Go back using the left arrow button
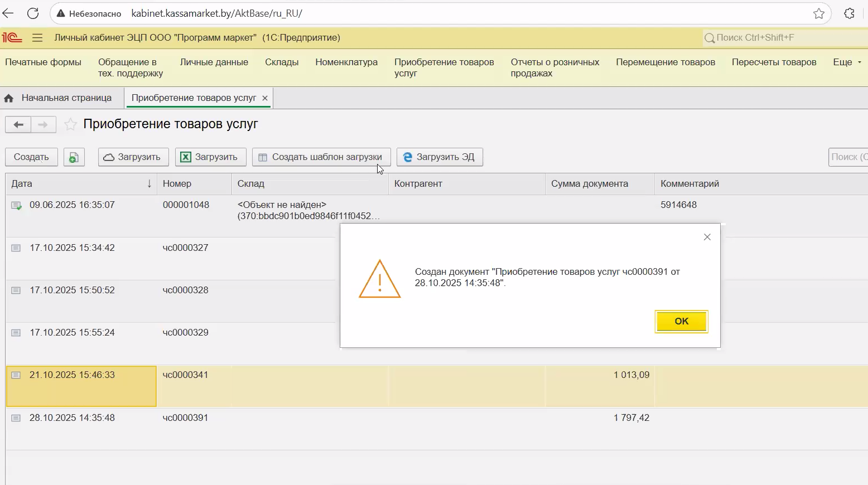Screen dimensions: 868x485 click(18, 124)
